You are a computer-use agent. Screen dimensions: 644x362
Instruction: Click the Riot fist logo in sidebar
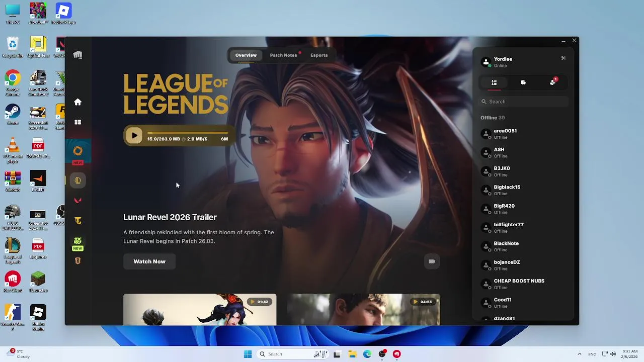coord(77,55)
